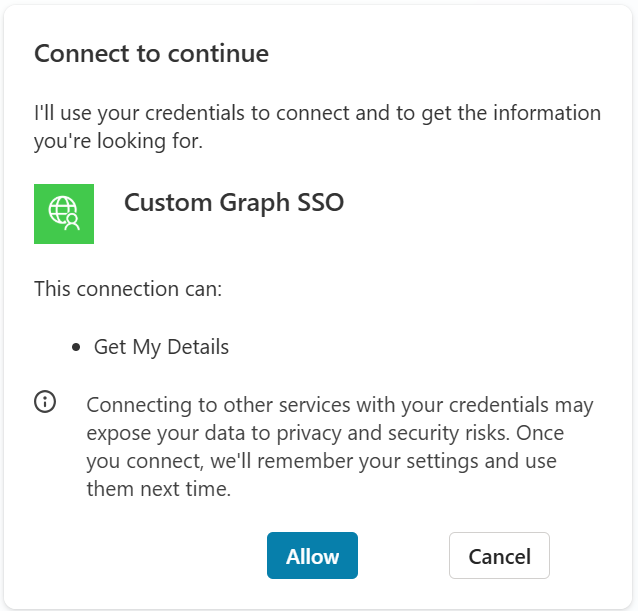Click the green Custom Graph SSO globe icon
This screenshot has width=638, height=611.
click(x=64, y=213)
